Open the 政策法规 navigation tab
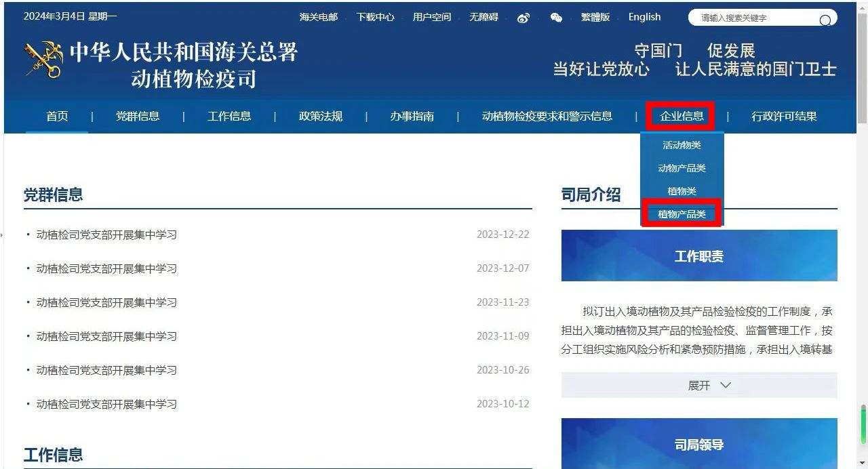The image size is (868, 469). (320, 116)
